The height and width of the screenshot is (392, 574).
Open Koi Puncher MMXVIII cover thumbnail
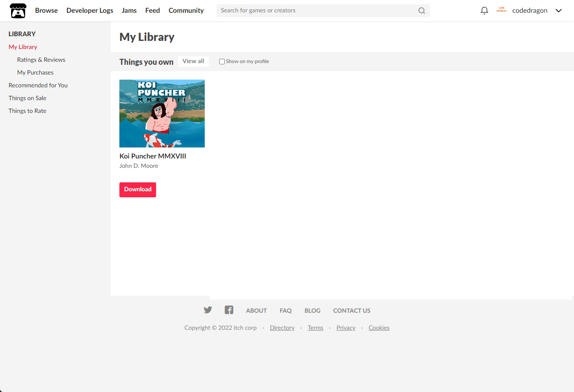point(162,113)
